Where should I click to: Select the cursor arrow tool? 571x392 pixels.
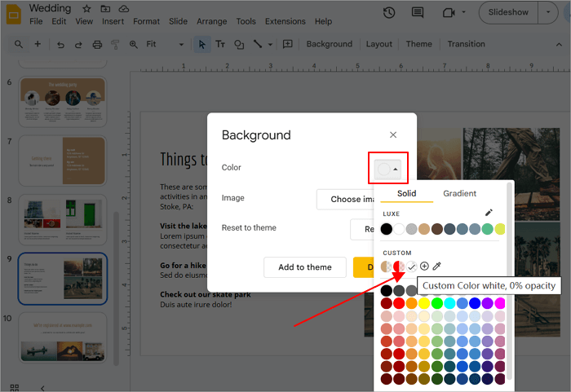pyautogui.click(x=201, y=44)
